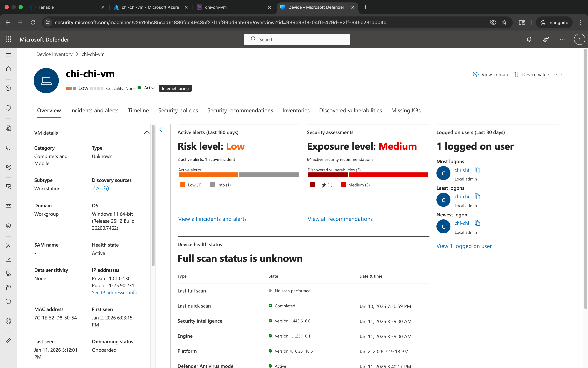
Task: Reload the browser page
Action: click(33, 22)
